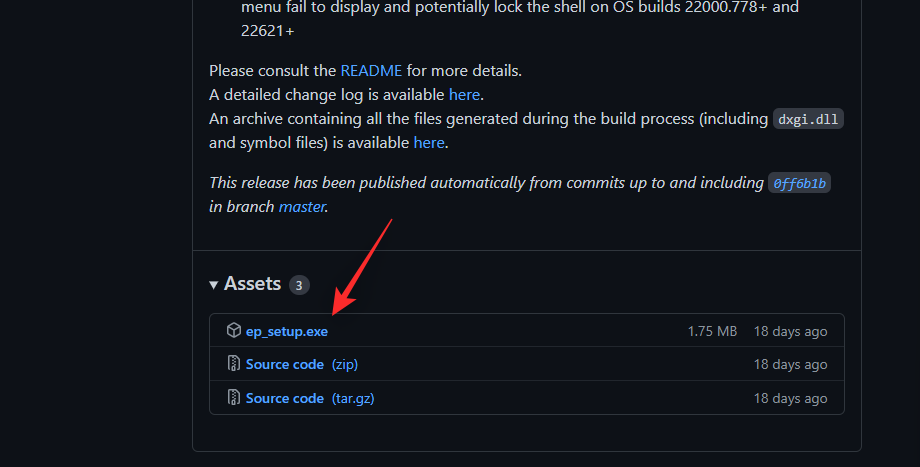Image resolution: width=920 pixels, height=467 pixels.
Task: Click the dxgi.dll code label
Action: (x=809, y=119)
